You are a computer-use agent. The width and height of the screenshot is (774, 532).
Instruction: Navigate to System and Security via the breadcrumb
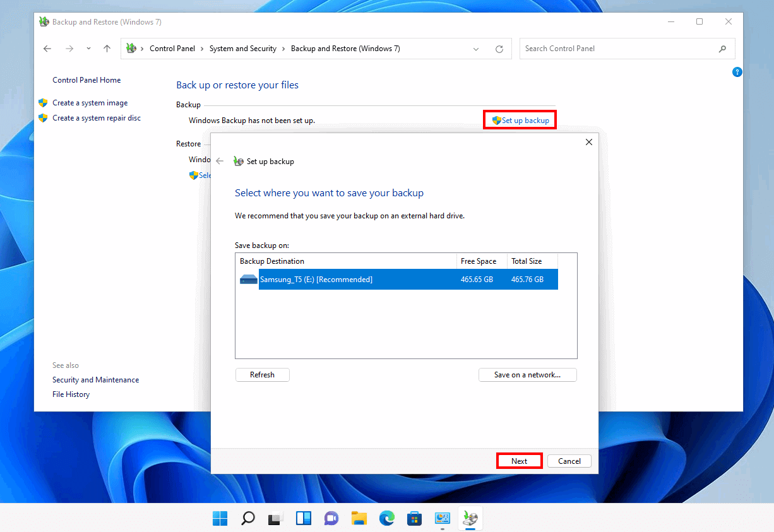243,48
